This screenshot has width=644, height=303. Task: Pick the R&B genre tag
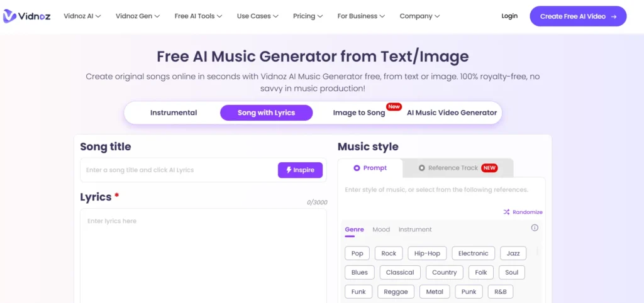pos(500,292)
